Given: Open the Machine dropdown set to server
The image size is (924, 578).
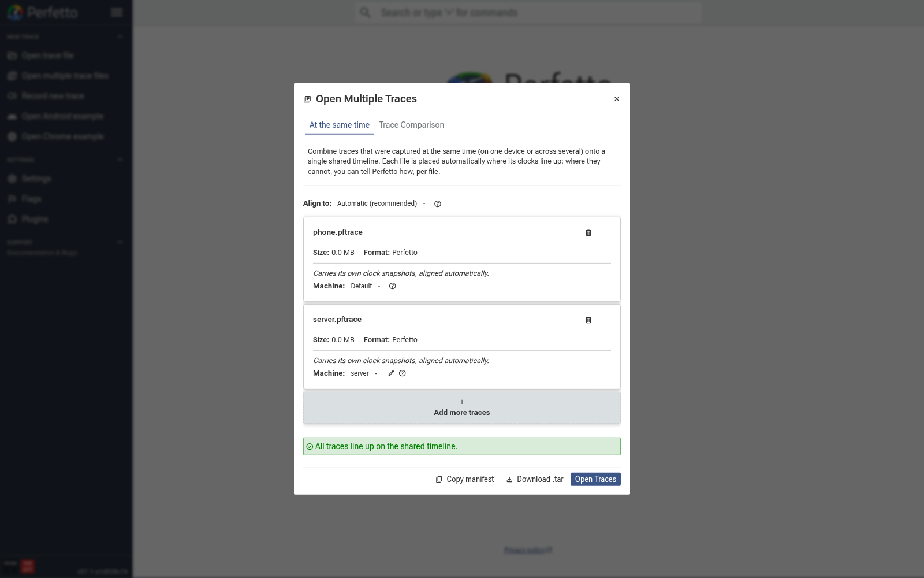Looking at the screenshot, I should pyautogui.click(x=364, y=373).
